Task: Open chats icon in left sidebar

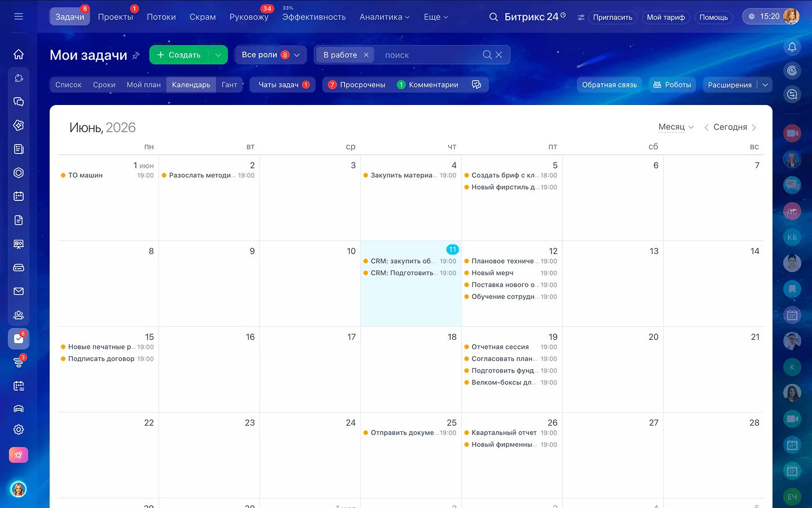Action: tap(19, 102)
